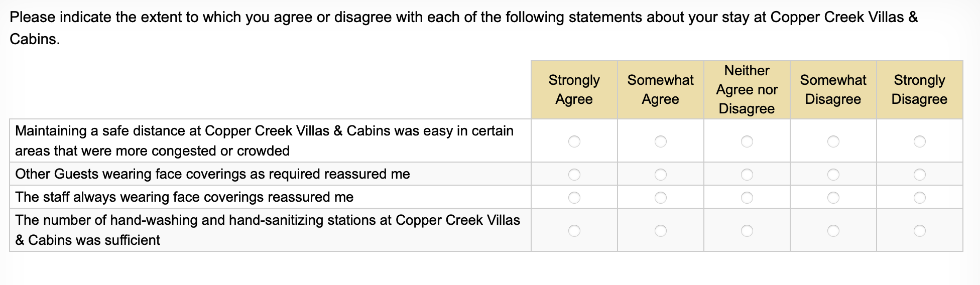Choose Strongly Agree for staff face coverings

pyautogui.click(x=574, y=198)
